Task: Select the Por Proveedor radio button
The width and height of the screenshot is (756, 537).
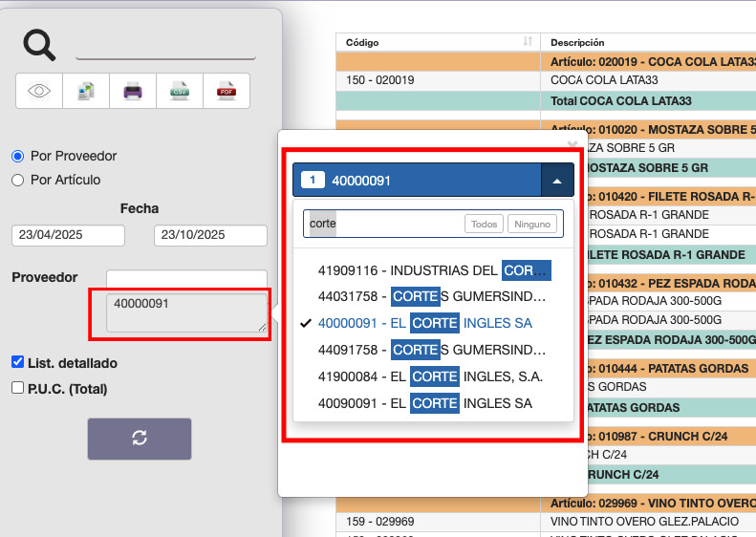Action: coord(17,156)
